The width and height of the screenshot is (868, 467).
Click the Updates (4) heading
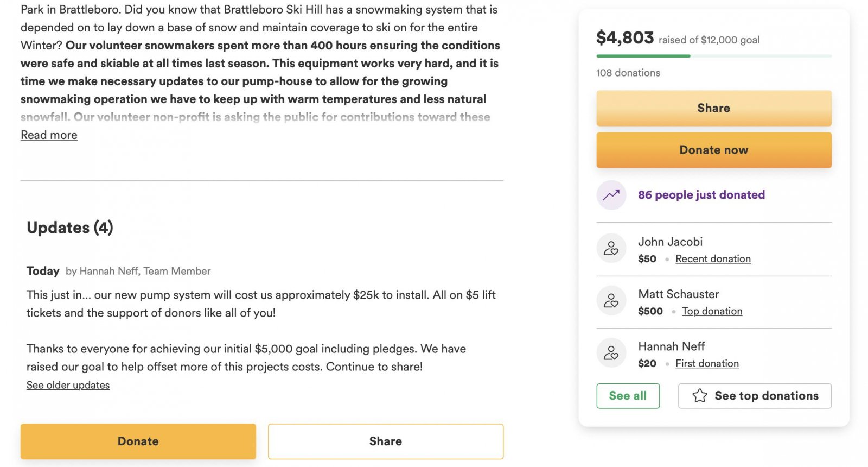[x=70, y=228]
